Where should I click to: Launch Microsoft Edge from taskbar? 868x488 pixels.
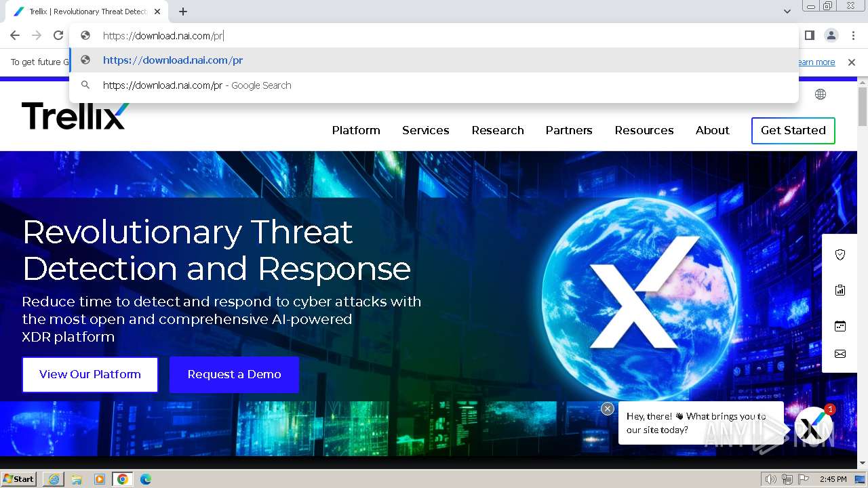[x=145, y=479]
